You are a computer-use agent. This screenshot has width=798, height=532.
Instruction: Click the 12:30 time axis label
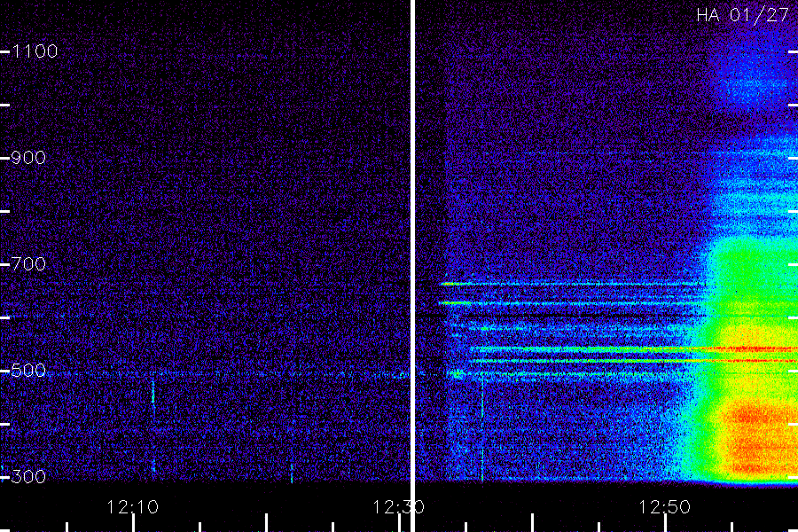(x=398, y=507)
